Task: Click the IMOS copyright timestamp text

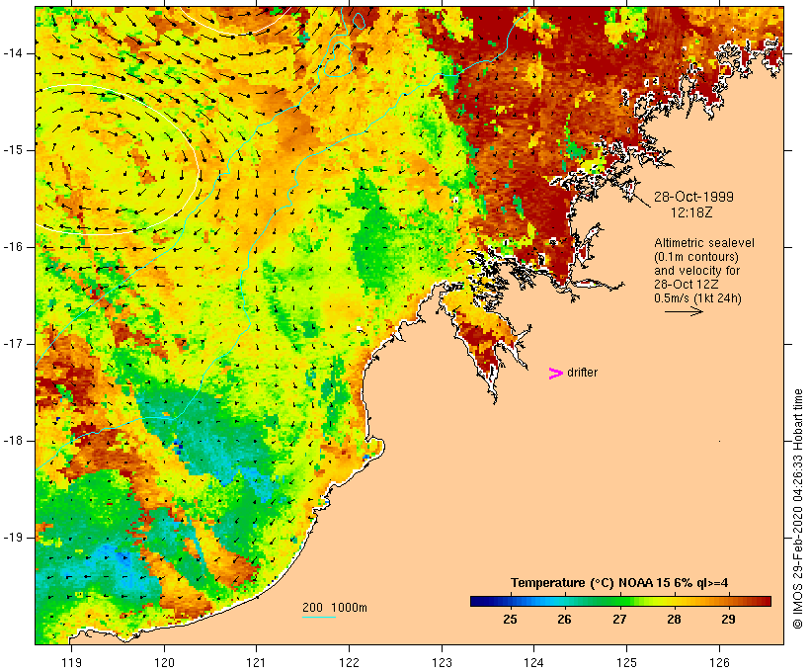Action: point(797,509)
